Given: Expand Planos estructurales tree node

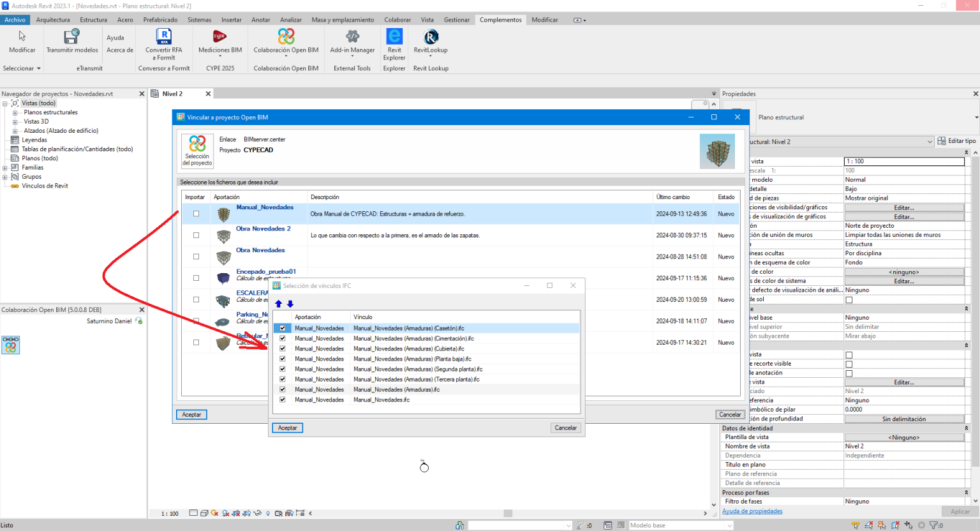Looking at the screenshot, I should coord(15,112).
